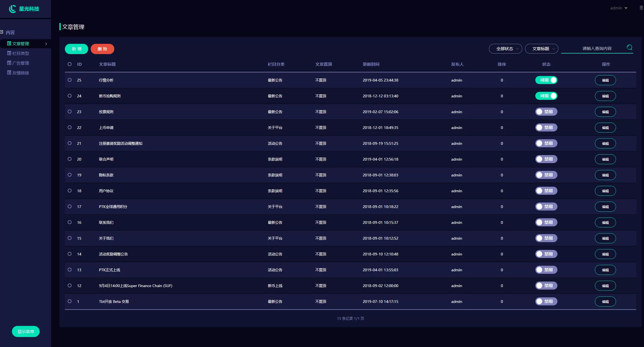Image resolution: width=644 pixels, height=347 pixels.
Task: Click the trash icon at the top right
Action: coord(641,8)
